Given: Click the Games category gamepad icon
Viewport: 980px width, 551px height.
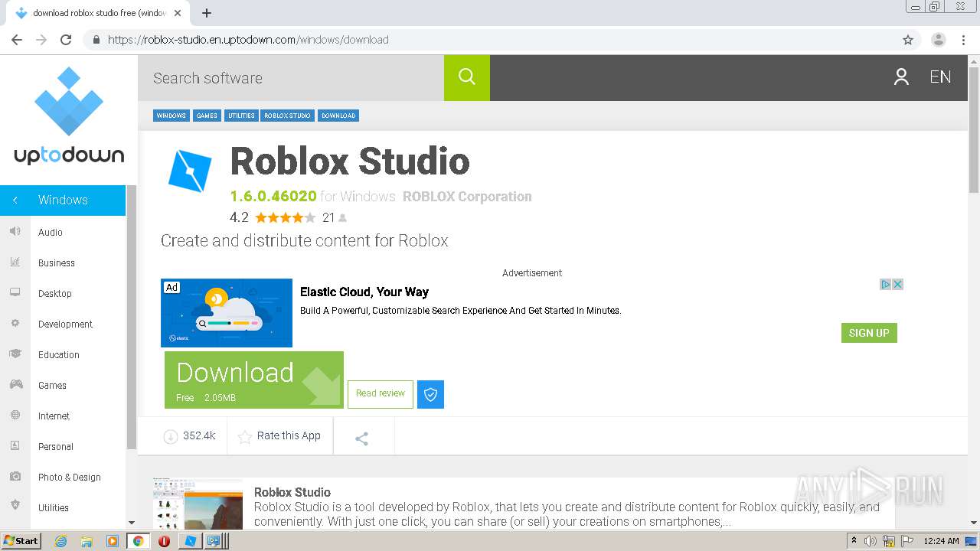Looking at the screenshot, I should click(15, 384).
